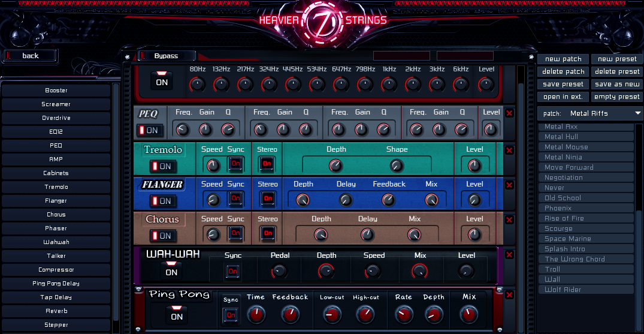Click the EQ12 80Hz band knob
Image resolution: width=644 pixels, height=334 pixels.
click(197, 85)
